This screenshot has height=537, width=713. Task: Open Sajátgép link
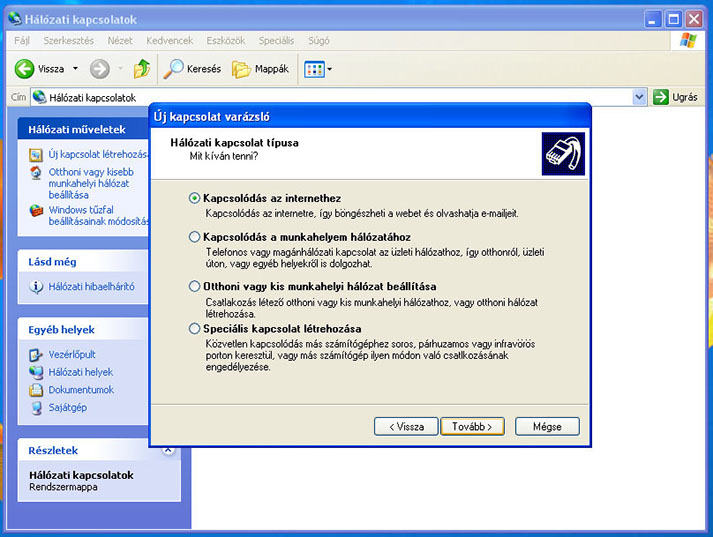67,407
